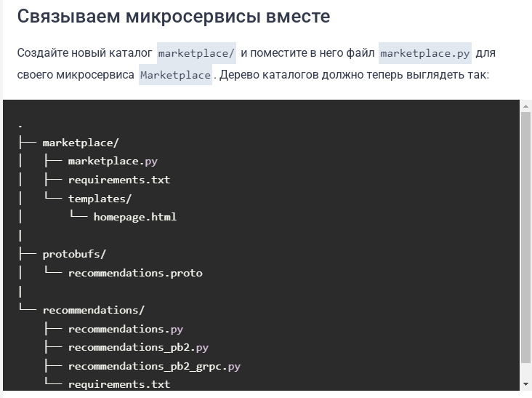
Task: Click recommendations_pb2.py in the tree
Action: click(138, 347)
